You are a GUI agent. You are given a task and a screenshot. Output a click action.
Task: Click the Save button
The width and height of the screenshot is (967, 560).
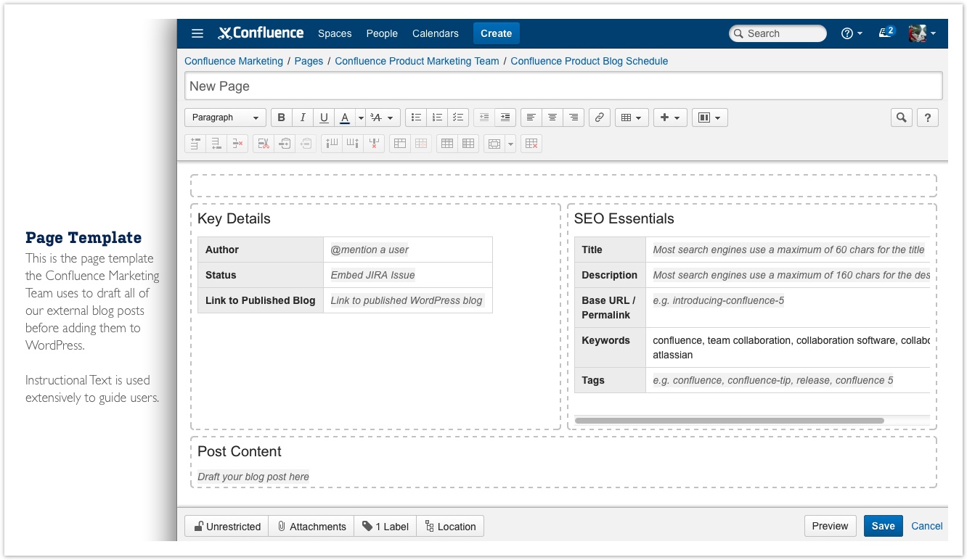pos(883,526)
